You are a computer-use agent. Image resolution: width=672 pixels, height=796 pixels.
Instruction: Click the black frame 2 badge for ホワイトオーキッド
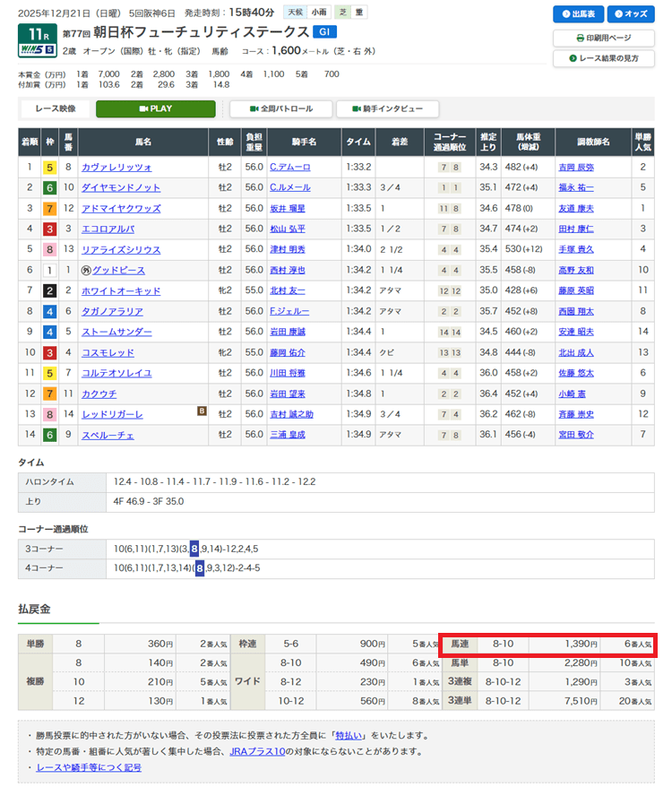[50, 290]
